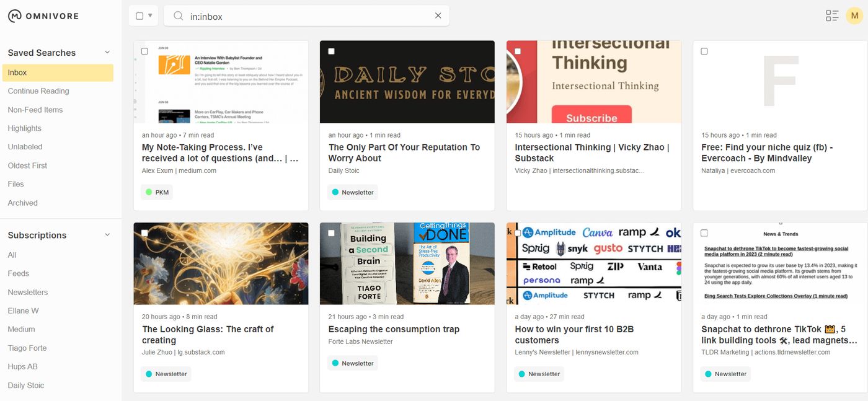868x401 pixels.
Task: Click the search magnifier icon
Action: 178,16
